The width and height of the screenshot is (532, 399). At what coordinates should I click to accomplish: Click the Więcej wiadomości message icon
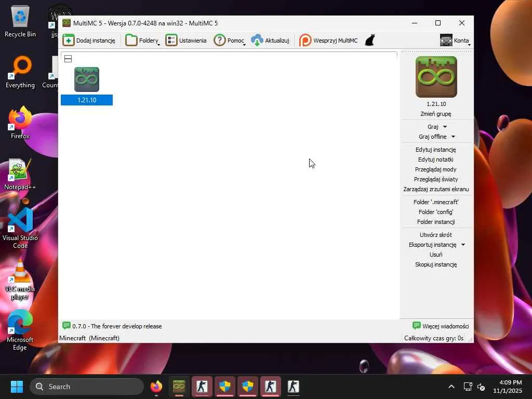point(417,326)
